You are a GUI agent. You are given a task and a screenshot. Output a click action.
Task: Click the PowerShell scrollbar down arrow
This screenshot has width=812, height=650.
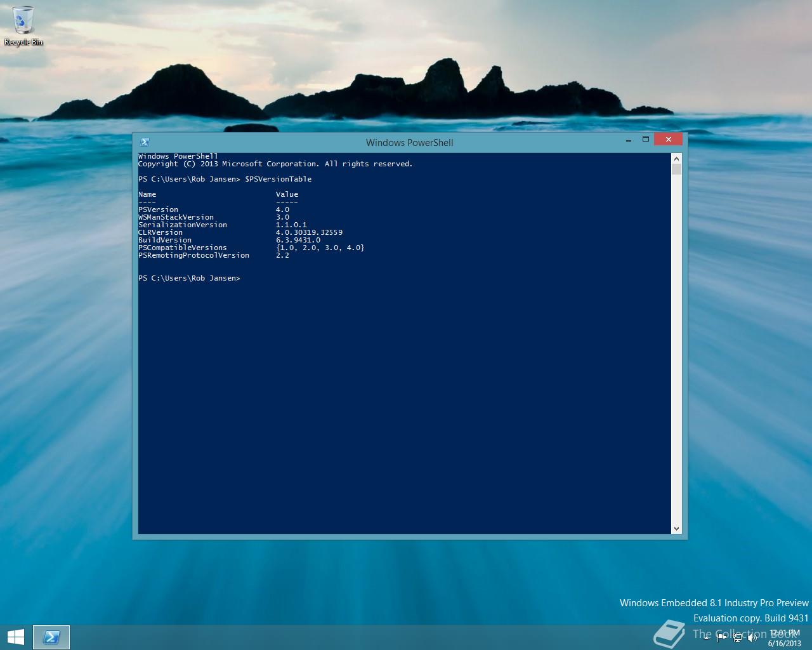point(676,528)
